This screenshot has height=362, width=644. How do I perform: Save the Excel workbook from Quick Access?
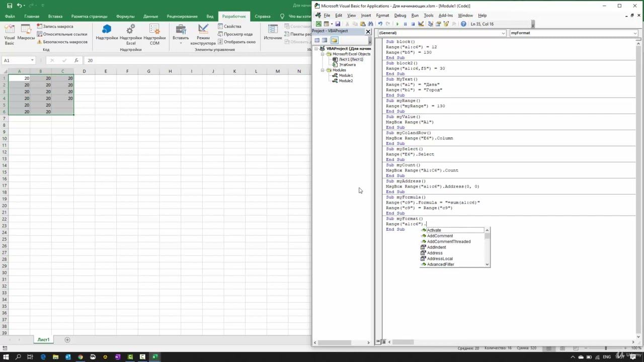click(10, 6)
